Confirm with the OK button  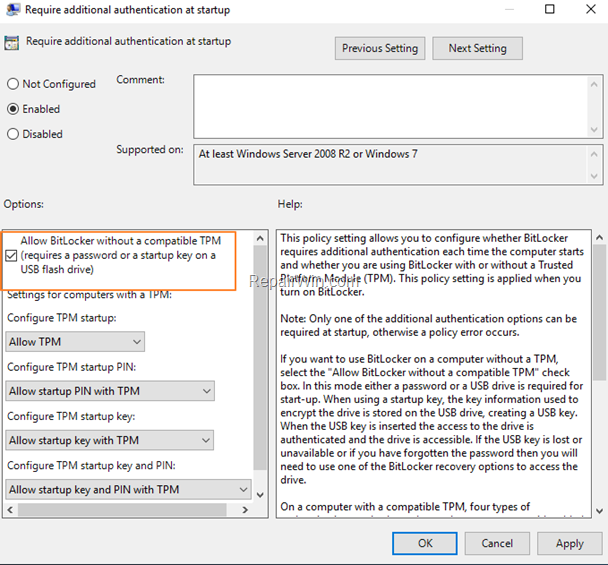tap(425, 543)
